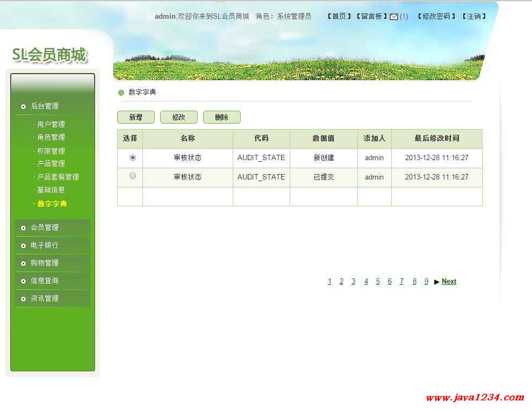Screen dimensions: 532x410
Task: Select the radio button for 已提交 row
Action: pos(133,176)
